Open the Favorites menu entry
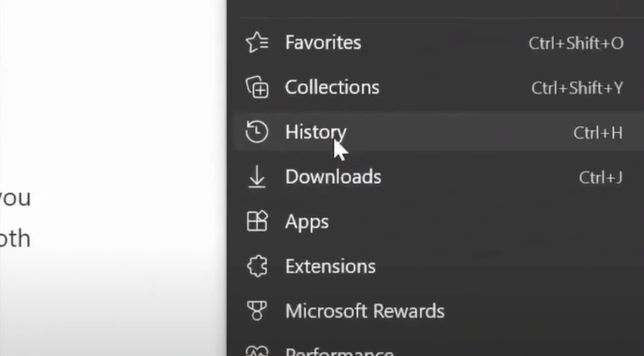644x356 pixels. [x=435, y=42]
